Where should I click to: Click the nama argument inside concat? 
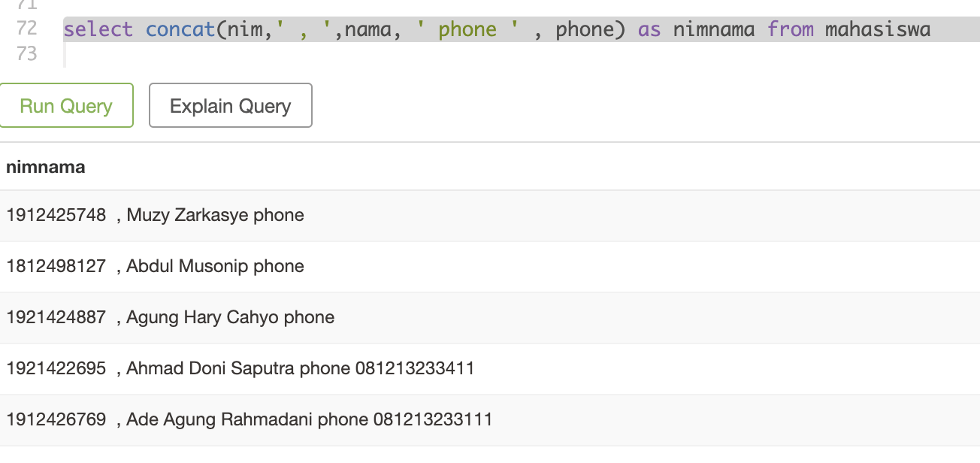coord(367,30)
